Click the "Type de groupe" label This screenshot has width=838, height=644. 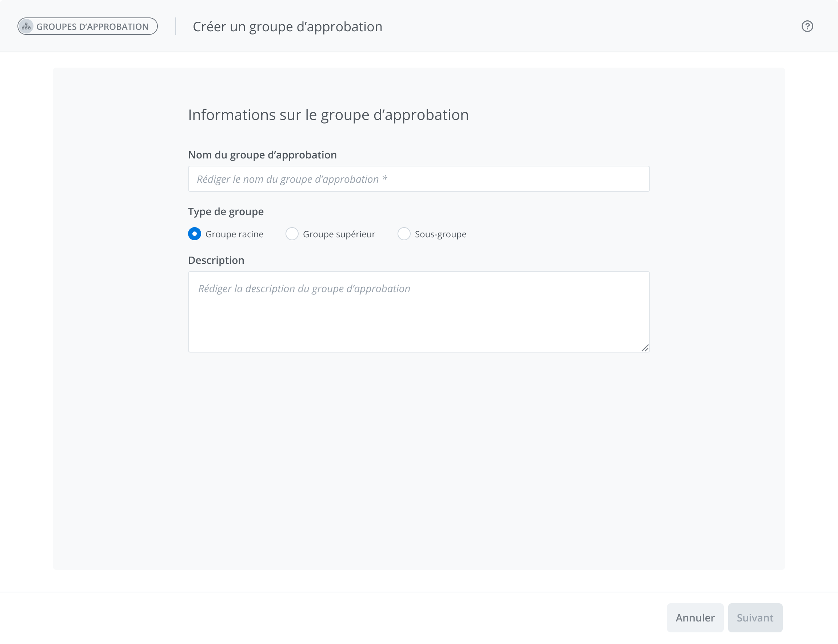(x=226, y=212)
